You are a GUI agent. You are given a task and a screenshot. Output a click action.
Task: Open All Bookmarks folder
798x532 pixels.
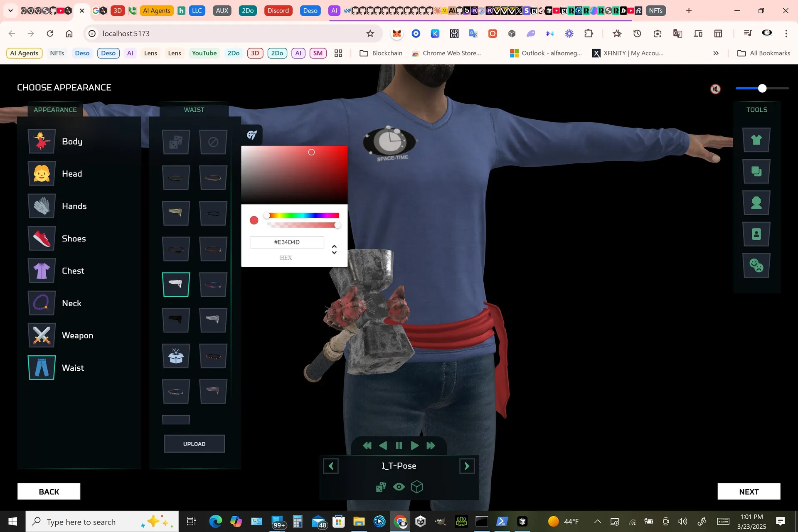tap(764, 53)
